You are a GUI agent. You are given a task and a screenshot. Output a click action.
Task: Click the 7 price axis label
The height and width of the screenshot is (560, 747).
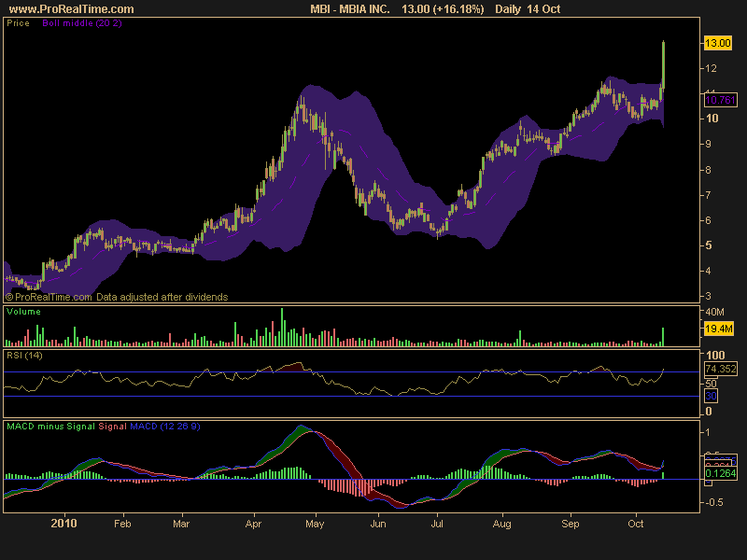coord(709,195)
